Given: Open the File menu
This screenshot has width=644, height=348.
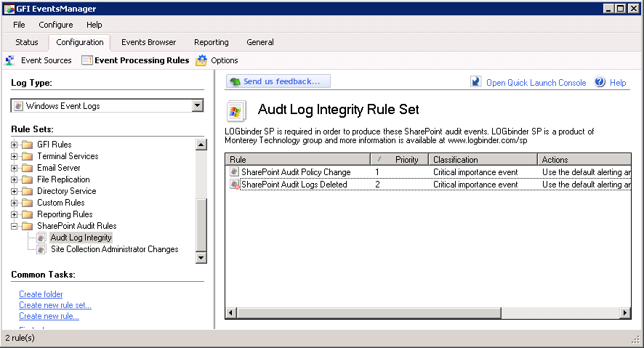Looking at the screenshot, I should tap(19, 25).
